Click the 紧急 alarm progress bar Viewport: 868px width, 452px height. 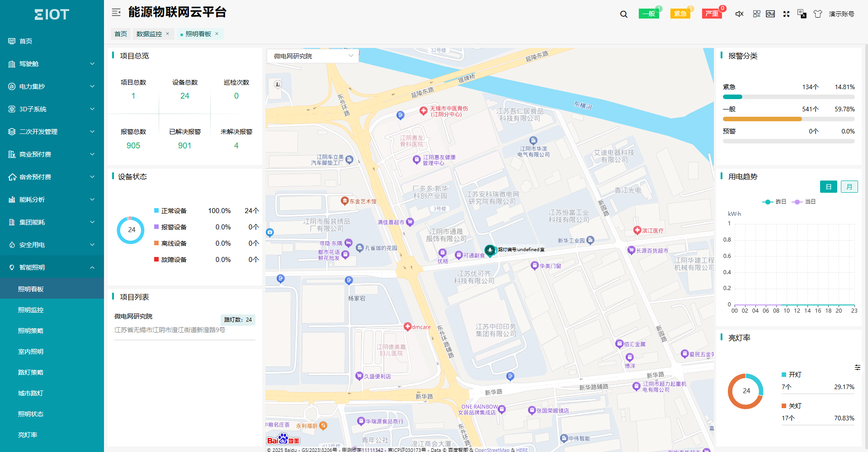(788, 97)
